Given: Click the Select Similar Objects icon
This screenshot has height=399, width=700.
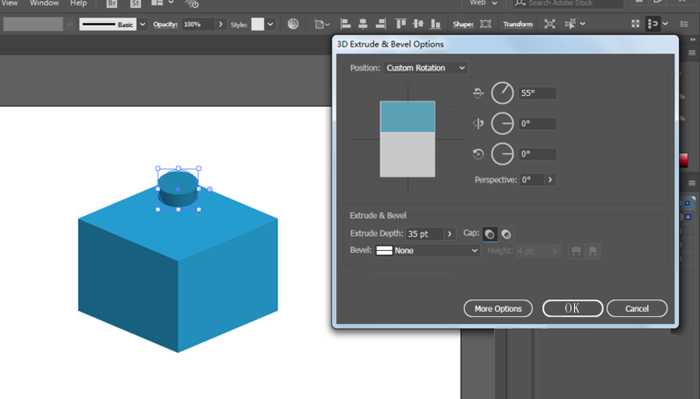Looking at the screenshot, I should pyautogui.click(x=570, y=24).
